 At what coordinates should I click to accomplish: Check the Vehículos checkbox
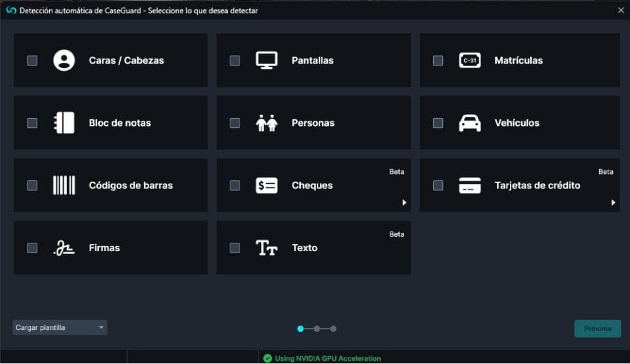pyautogui.click(x=438, y=123)
